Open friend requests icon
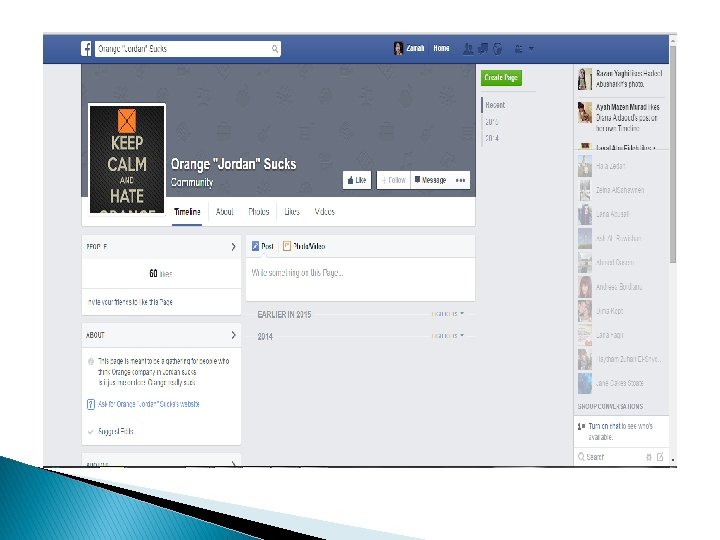This screenshot has height=540, width=720. point(468,49)
